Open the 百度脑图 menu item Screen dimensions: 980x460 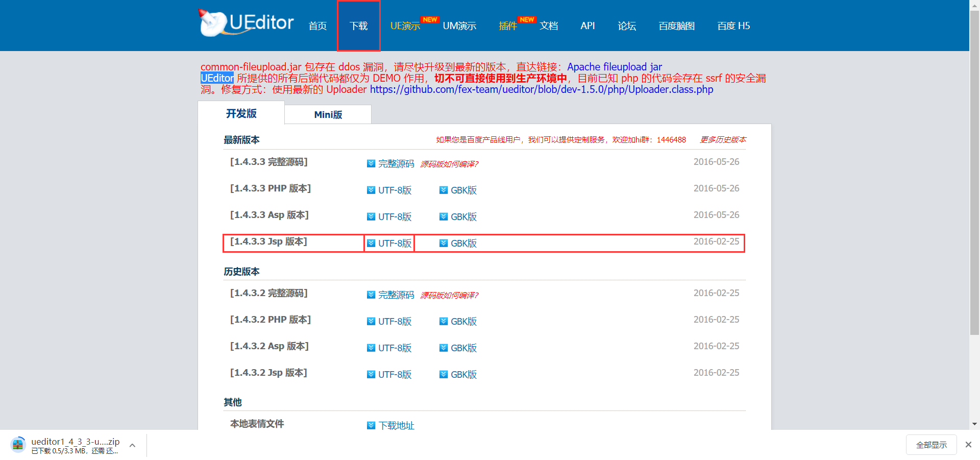point(676,26)
